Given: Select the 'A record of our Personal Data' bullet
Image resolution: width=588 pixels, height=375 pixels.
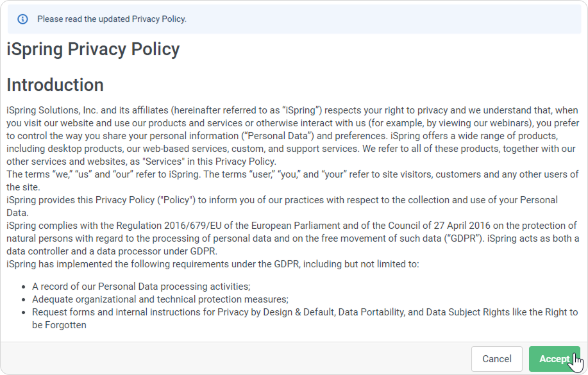Looking at the screenshot, I should 141,287.
